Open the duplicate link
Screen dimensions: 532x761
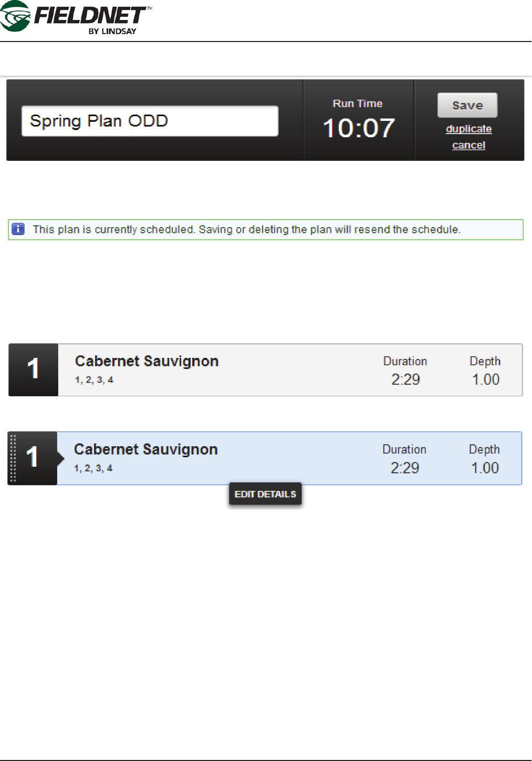pos(468,129)
